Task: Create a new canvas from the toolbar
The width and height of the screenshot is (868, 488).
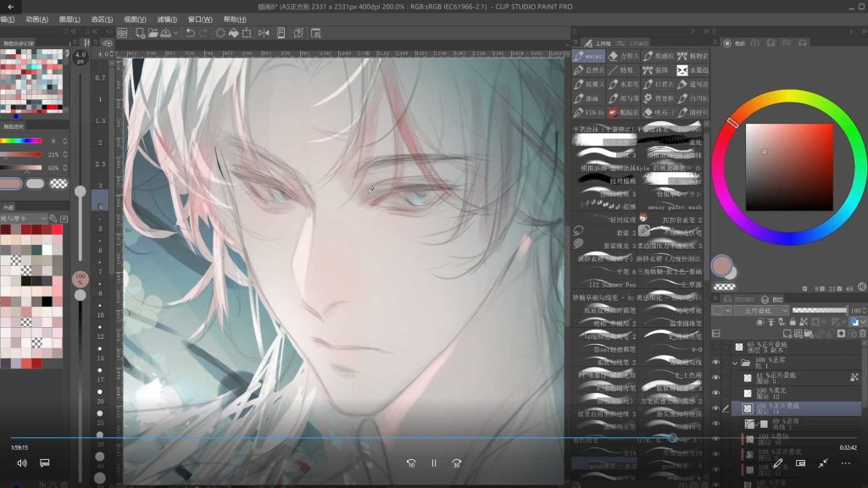Action: [140, 33]
